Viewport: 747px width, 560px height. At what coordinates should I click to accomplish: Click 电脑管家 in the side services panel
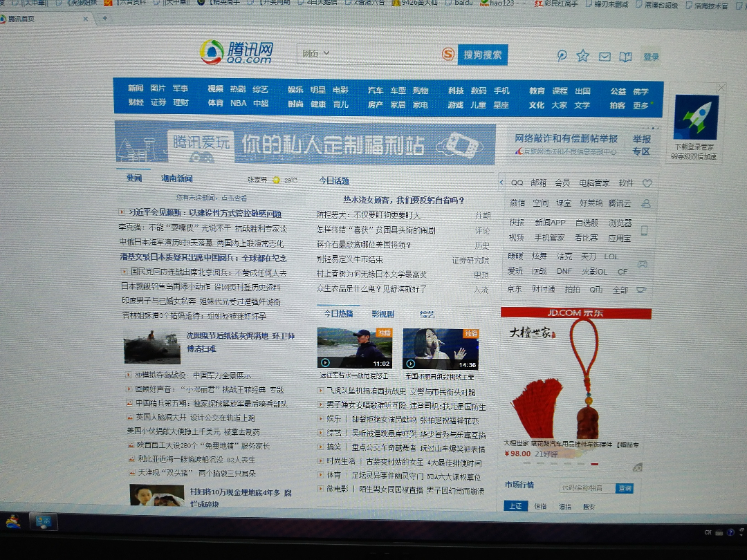tap(595, 183)
